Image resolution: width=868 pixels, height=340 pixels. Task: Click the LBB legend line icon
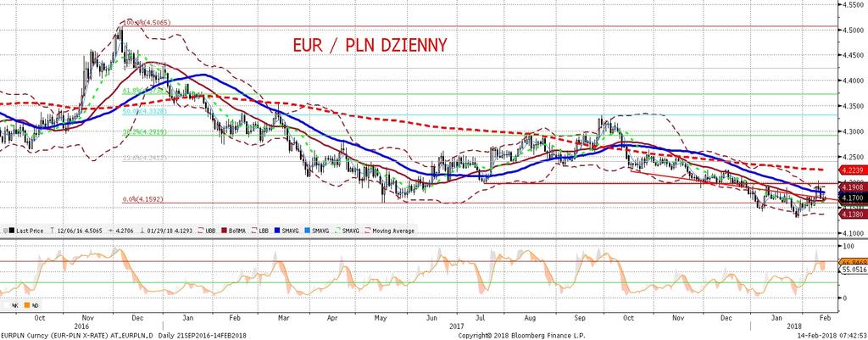click(x=254, y=231)
